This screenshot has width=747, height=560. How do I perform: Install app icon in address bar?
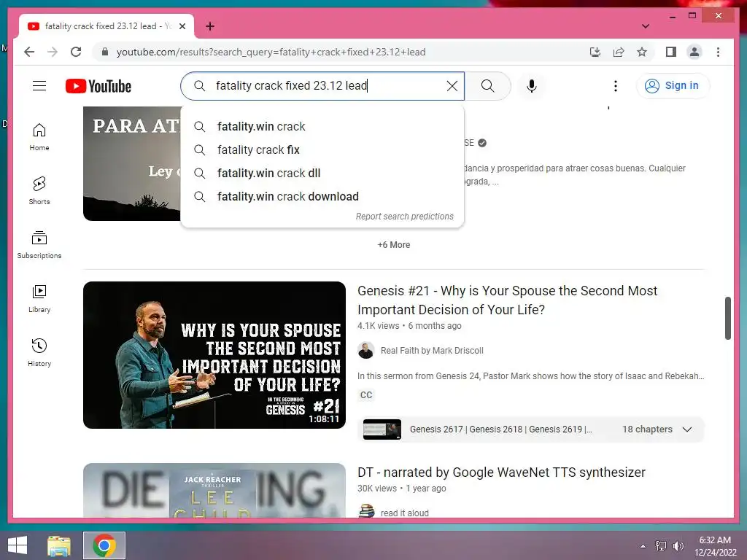[595, 52]
